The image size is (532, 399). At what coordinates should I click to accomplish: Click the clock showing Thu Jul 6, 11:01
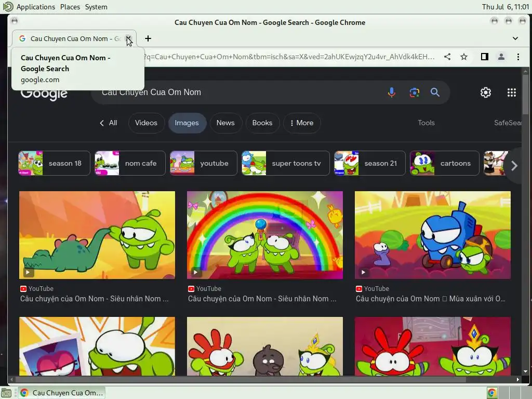505,7
